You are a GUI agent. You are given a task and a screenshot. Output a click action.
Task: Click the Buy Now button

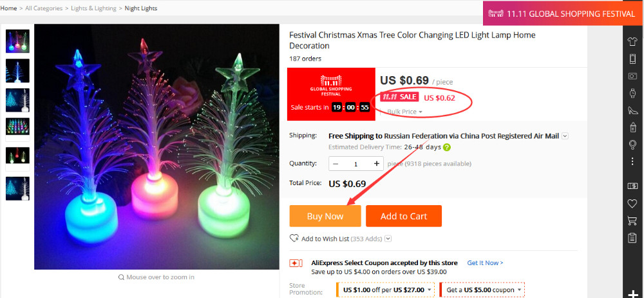pos(325,216)
